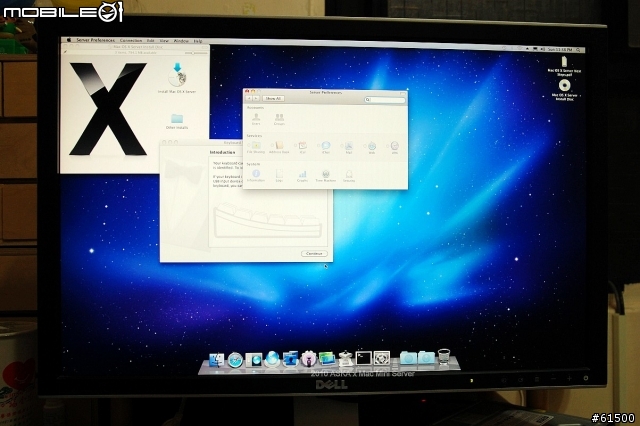Open the Time Machine system pane
Image resolution: width=640 pixels, height=426 pixels.
point(326,175)
